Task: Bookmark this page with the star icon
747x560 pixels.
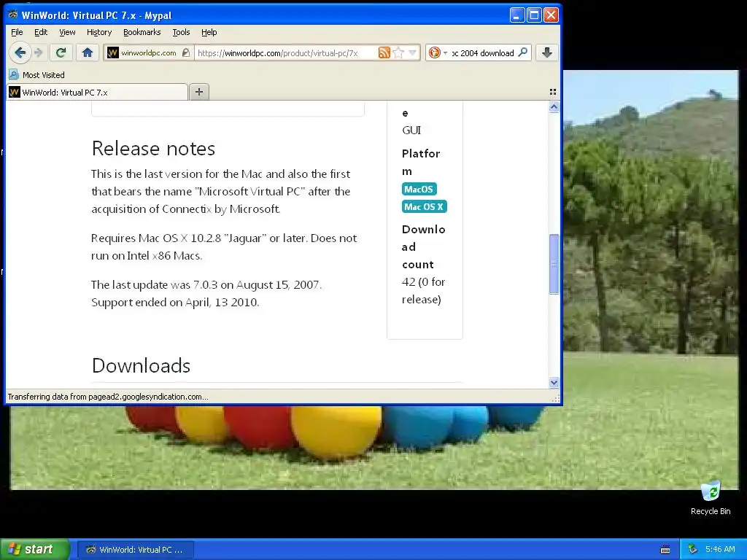Action: click(399, 52)
